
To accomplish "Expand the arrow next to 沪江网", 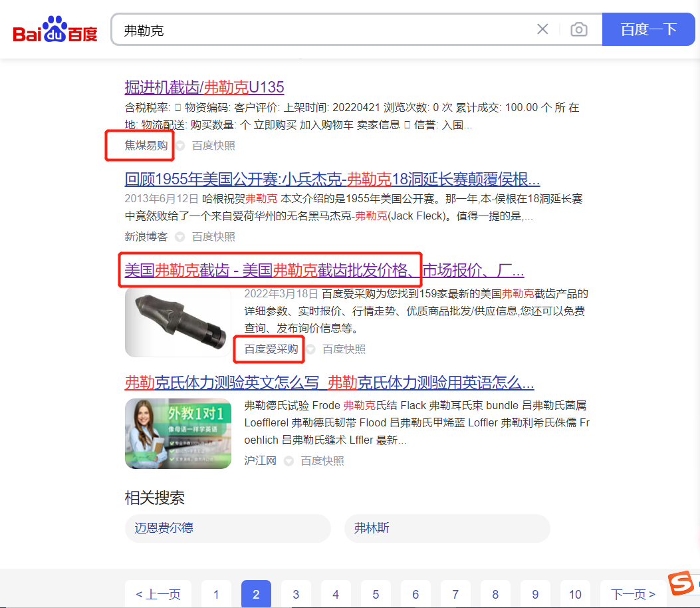I will click(289, 460).
